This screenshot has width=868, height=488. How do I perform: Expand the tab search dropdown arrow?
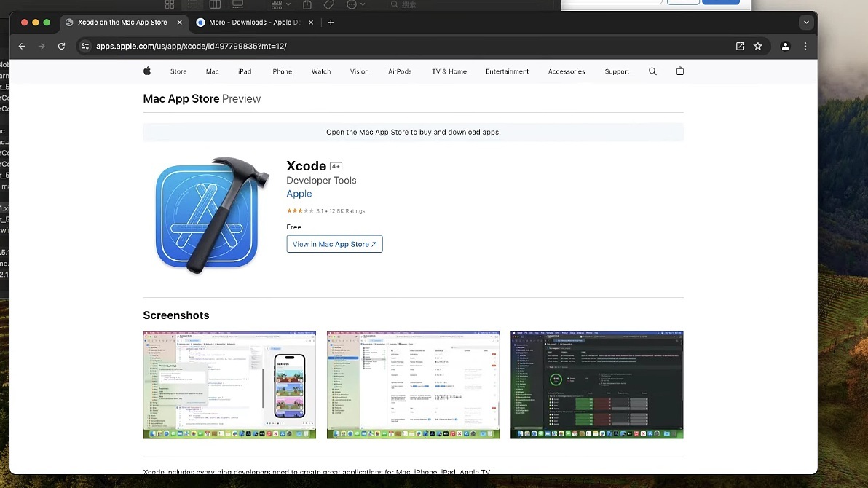tap(806, 23)
